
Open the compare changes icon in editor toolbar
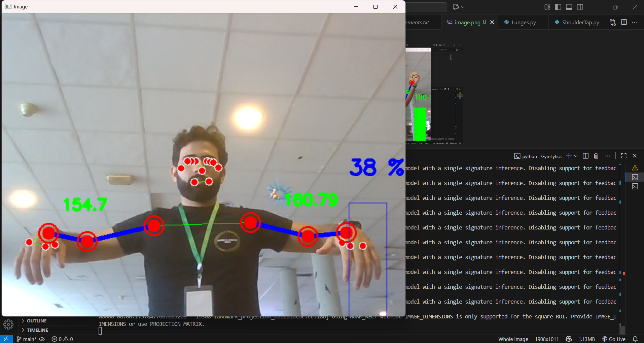pyautogui.click(x=613, y=22)
